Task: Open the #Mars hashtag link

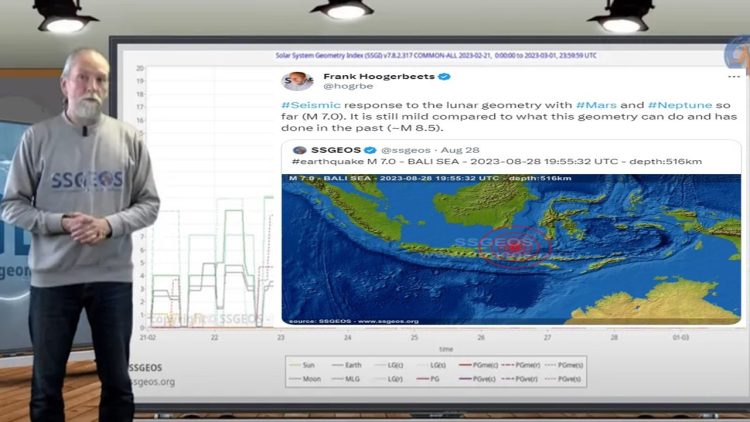Action: tap(596, 105)
